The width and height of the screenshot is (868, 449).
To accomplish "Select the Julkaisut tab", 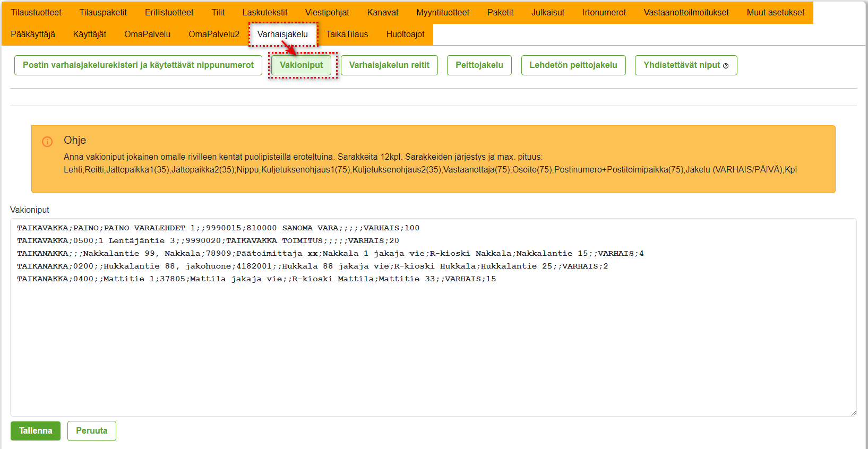I will pos(548,12).
